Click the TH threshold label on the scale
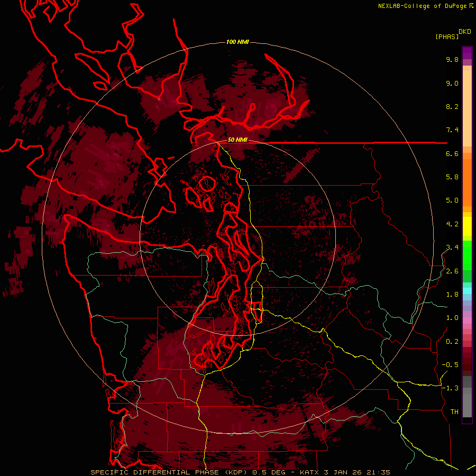476x476 pixels. coord(454,412)
